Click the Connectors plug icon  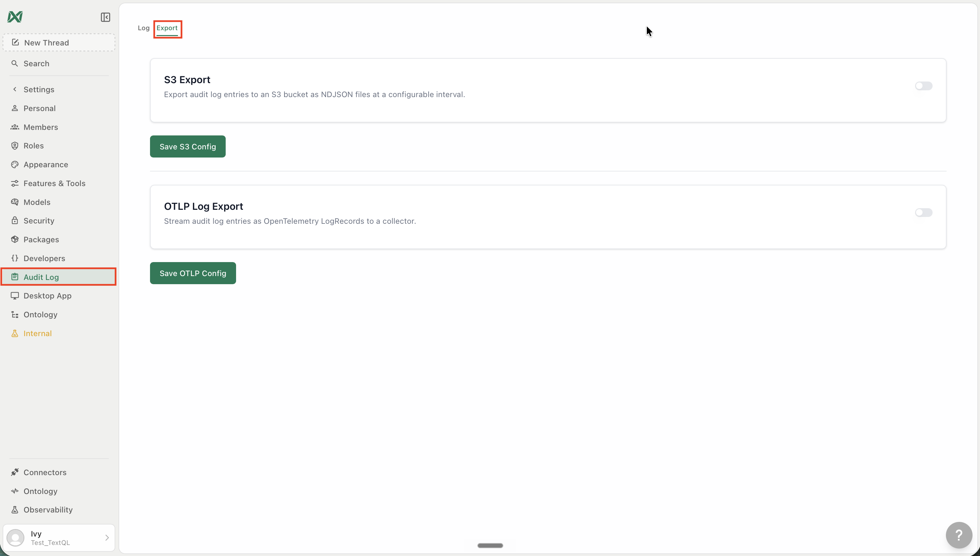15,472
